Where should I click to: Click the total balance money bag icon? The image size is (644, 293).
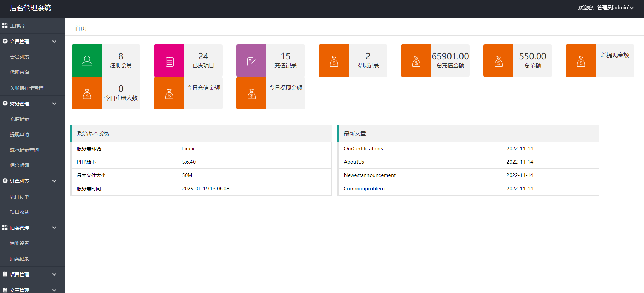point(498,61)
